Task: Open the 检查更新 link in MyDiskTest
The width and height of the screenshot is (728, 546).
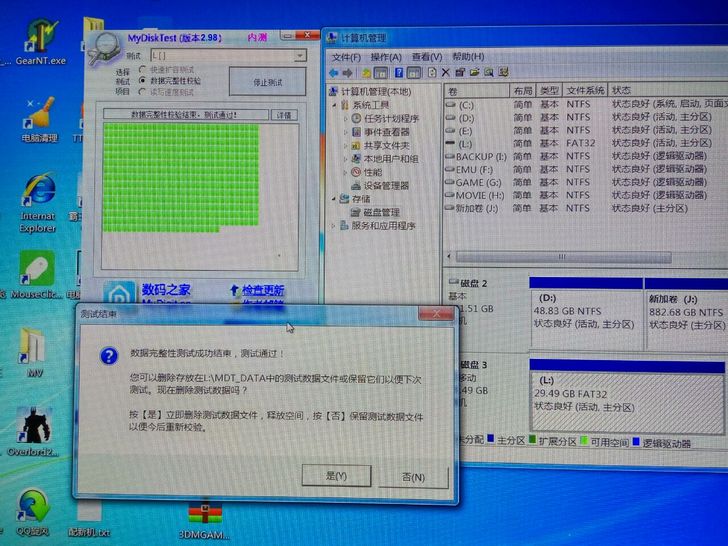Action: (x=263, y=291)
